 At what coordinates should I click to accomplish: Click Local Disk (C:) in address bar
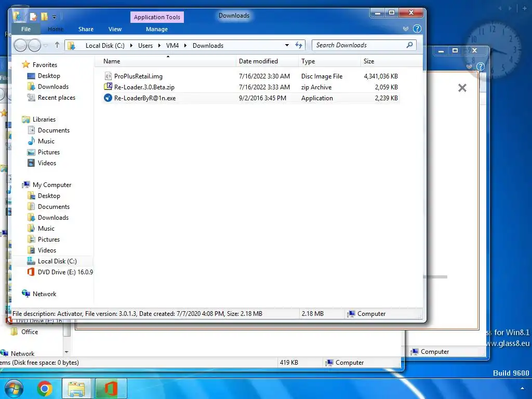click(105, 46)
